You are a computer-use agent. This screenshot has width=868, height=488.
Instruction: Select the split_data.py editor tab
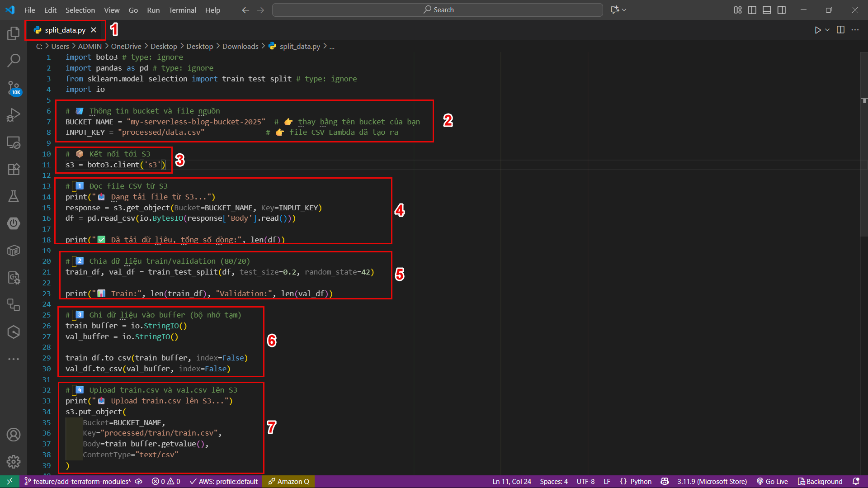click(65, 30)
